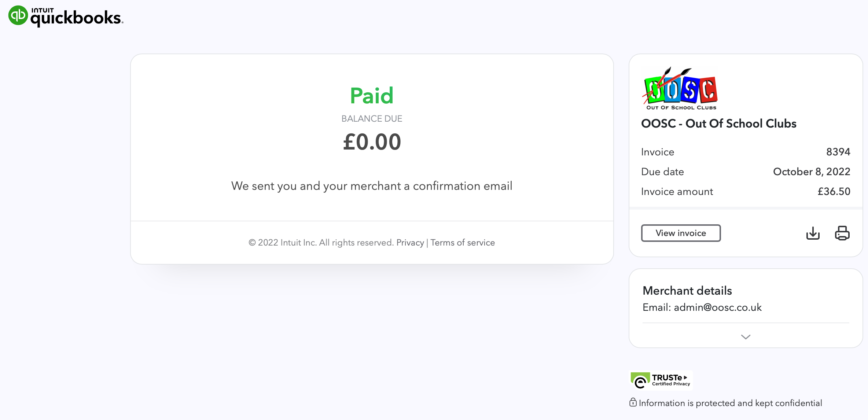Click the TRUSTe arrow indicator
Image resolution: width=868 pixels, height=420 pixels.
coord(686,377)
